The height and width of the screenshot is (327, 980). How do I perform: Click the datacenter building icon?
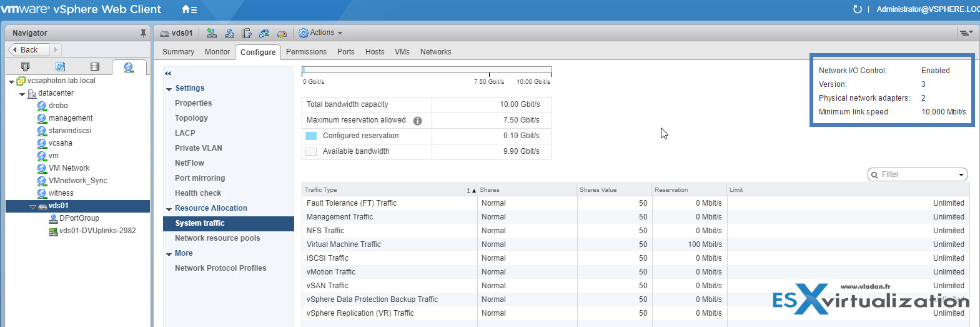pos(32,93)
